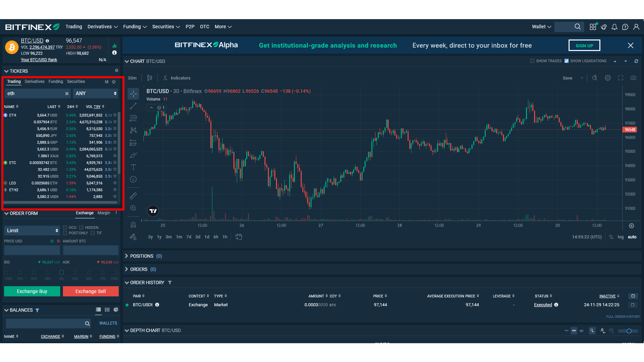Image resolution: width=644 pixels, height=362 pixels.
Task: Select the Crosshair tool on the chart toolbar
Action: point(133,94)
